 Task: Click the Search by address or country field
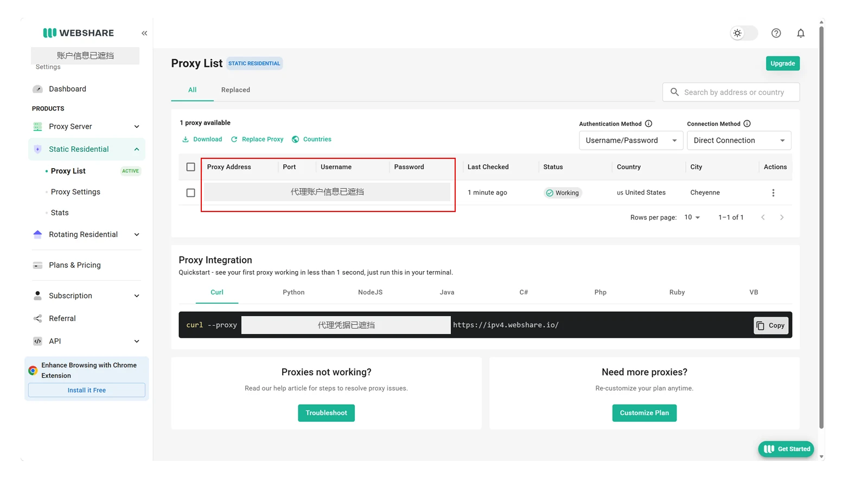point(731,92)
